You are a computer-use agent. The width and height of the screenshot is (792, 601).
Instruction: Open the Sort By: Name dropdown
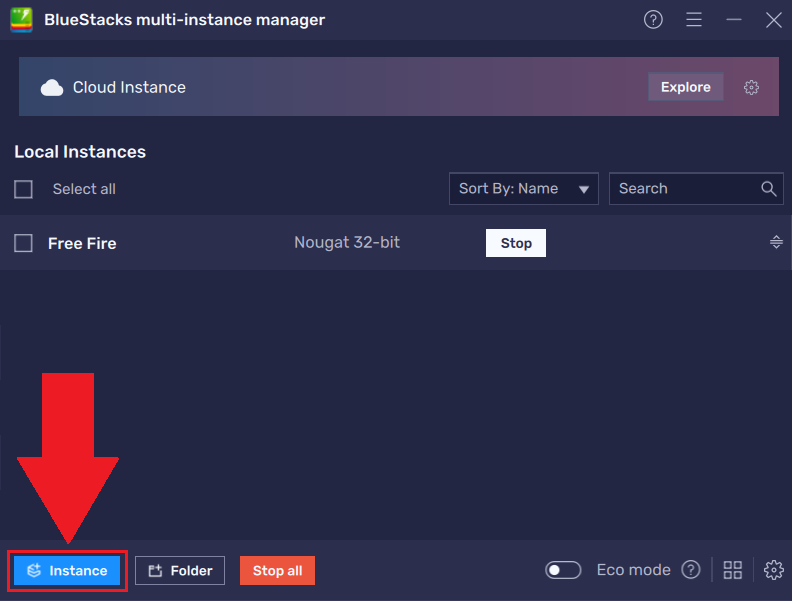coord(523,189)
